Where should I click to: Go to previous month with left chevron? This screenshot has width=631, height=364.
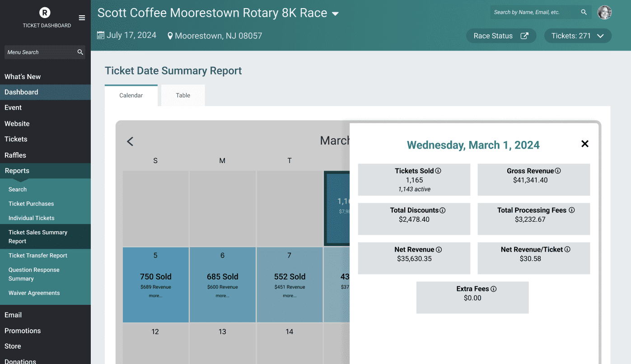[x=130, y=141]
